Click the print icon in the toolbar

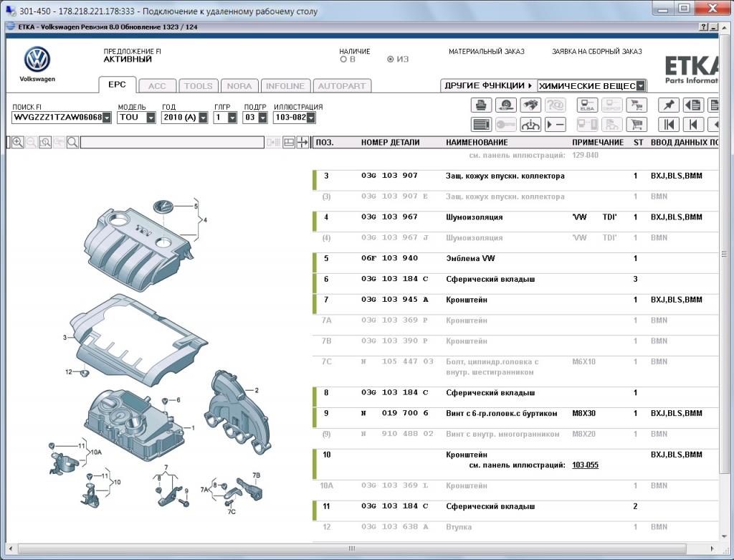click(481, 105)
